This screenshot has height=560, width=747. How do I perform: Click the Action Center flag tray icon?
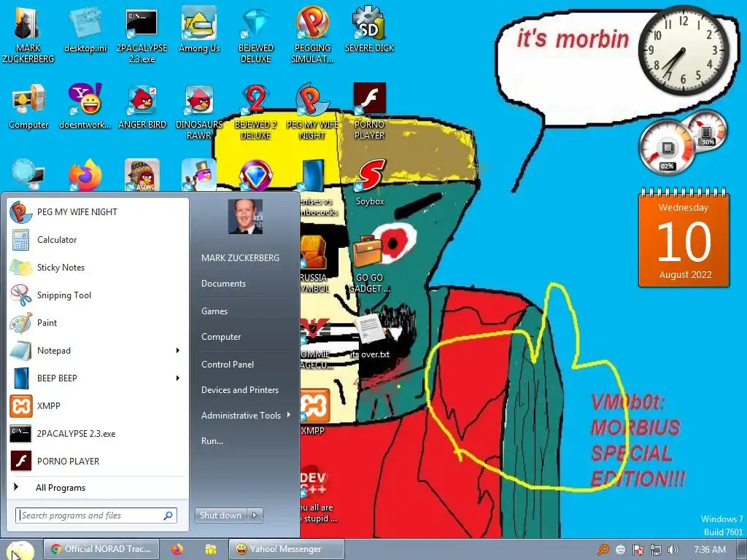coord(638,550)
